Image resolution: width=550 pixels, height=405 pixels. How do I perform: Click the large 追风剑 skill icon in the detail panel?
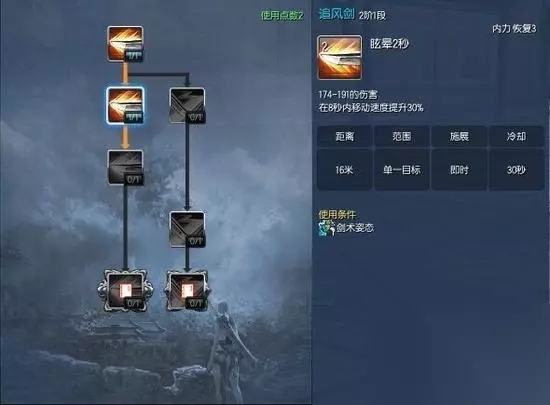339,57
